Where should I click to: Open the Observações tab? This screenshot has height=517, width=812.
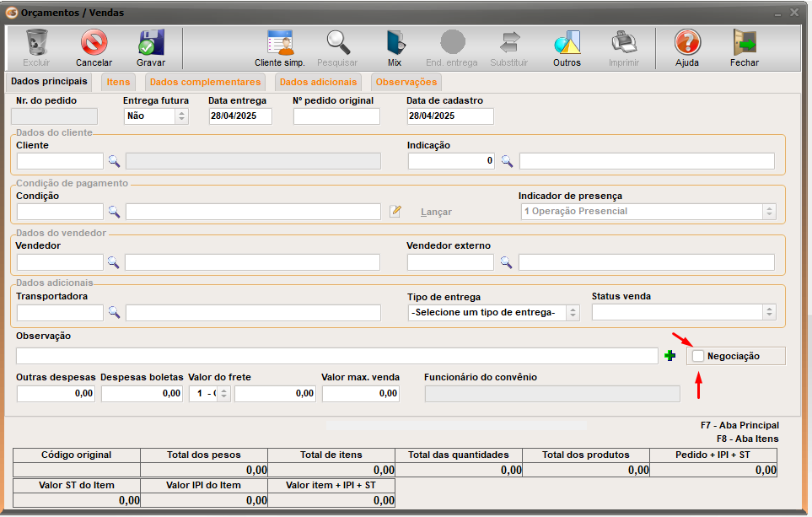point(406,82)
